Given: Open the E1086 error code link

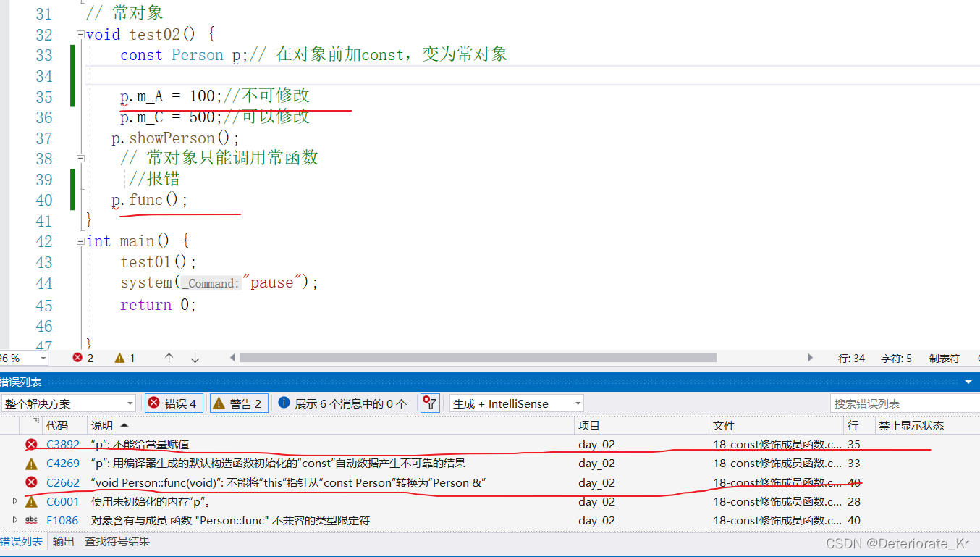Looking at the screenshot, I should click(63, 520).
